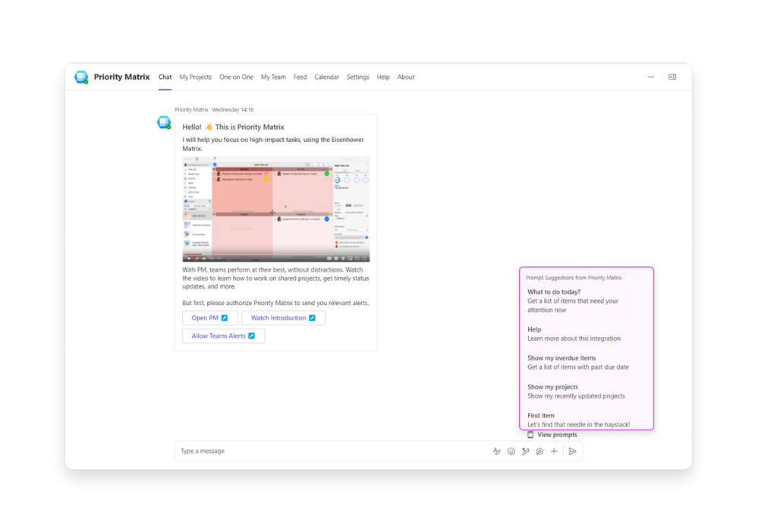
Task: Click the Open PM button
Action: coord(210,318)
